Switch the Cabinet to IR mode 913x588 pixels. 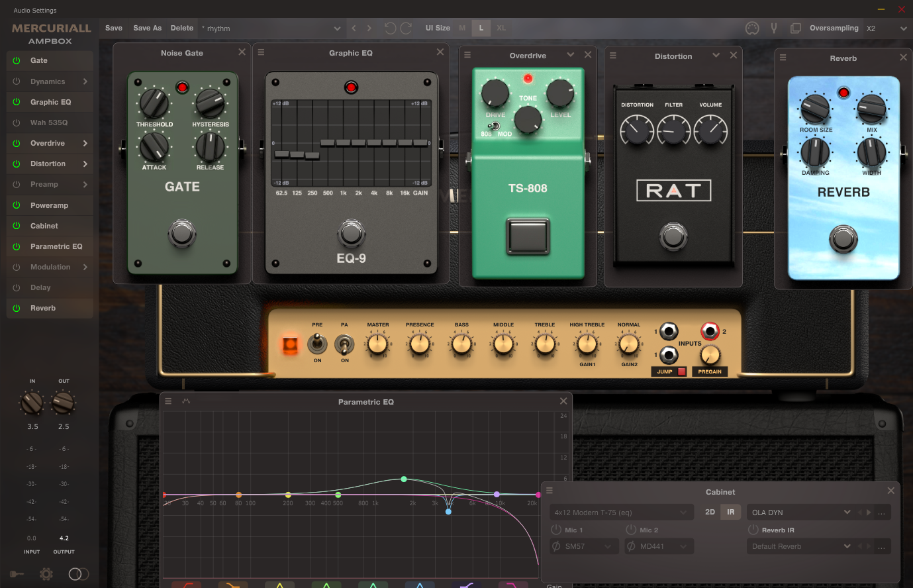click(x=731, y=512)
